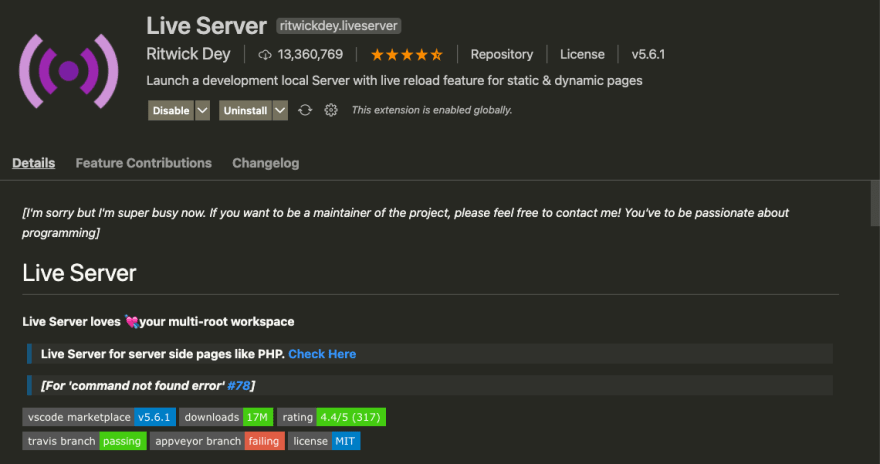Click the travis branch passing badge
The width and height of the screenshot is (880, 464).
point(85,441)
